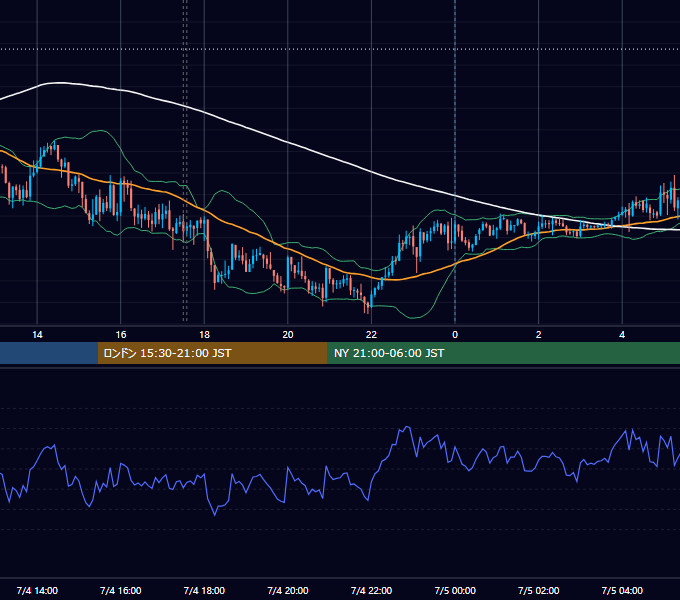680x600 pixels.
Task: Click the 20 hour axis label
Action: [288, 335]
